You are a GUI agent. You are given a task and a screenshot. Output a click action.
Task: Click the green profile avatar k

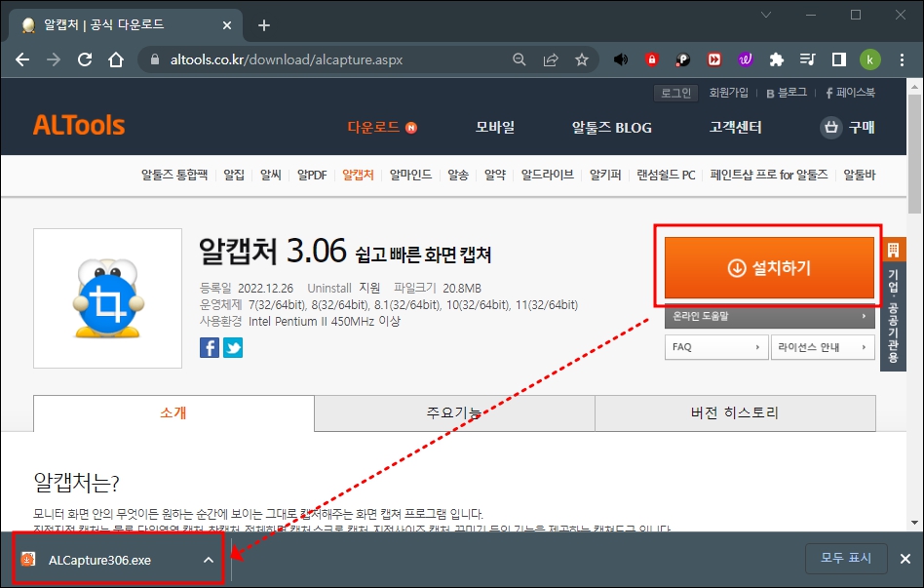point(870,59)
